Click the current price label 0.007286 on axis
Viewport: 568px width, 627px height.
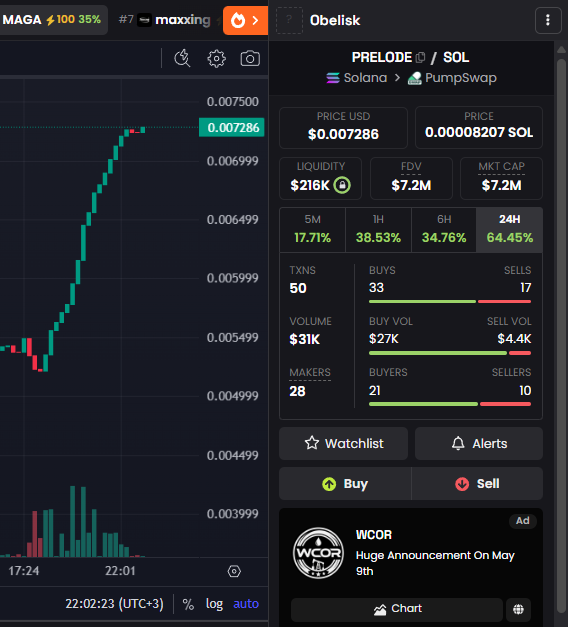[x=232, y=128]
